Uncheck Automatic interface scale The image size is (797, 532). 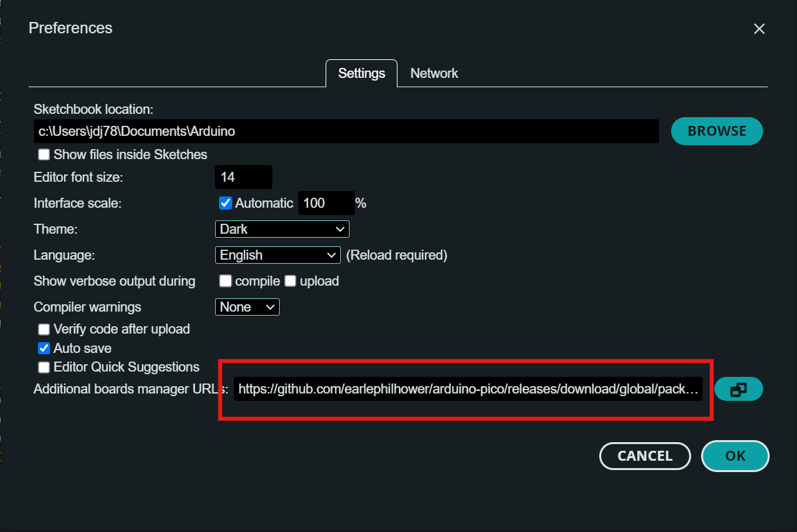pos(226,203)
